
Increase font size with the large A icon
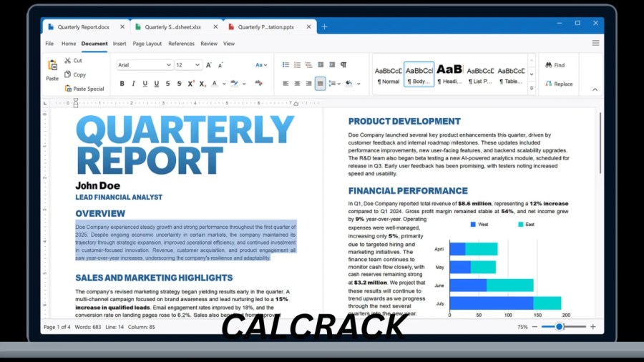pos(209,65)
